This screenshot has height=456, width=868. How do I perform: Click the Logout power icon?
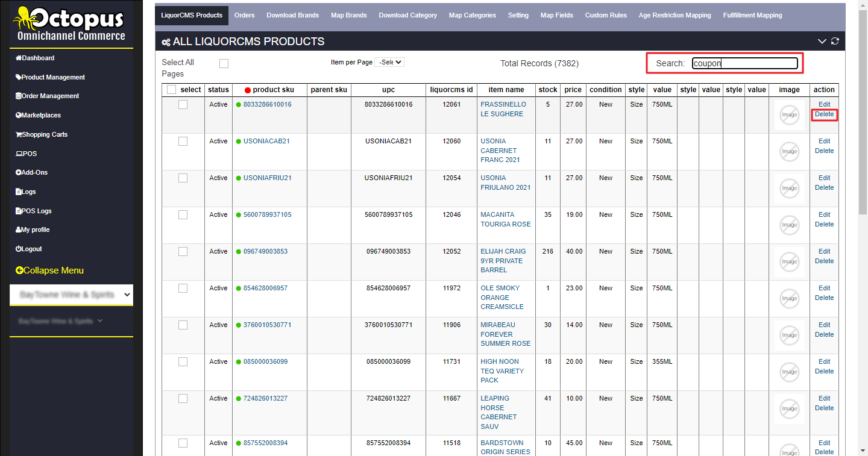tap(19, 249)
